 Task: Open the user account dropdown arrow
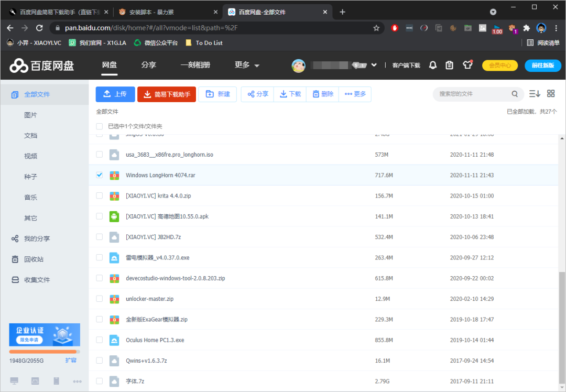(x=374, y=65)
